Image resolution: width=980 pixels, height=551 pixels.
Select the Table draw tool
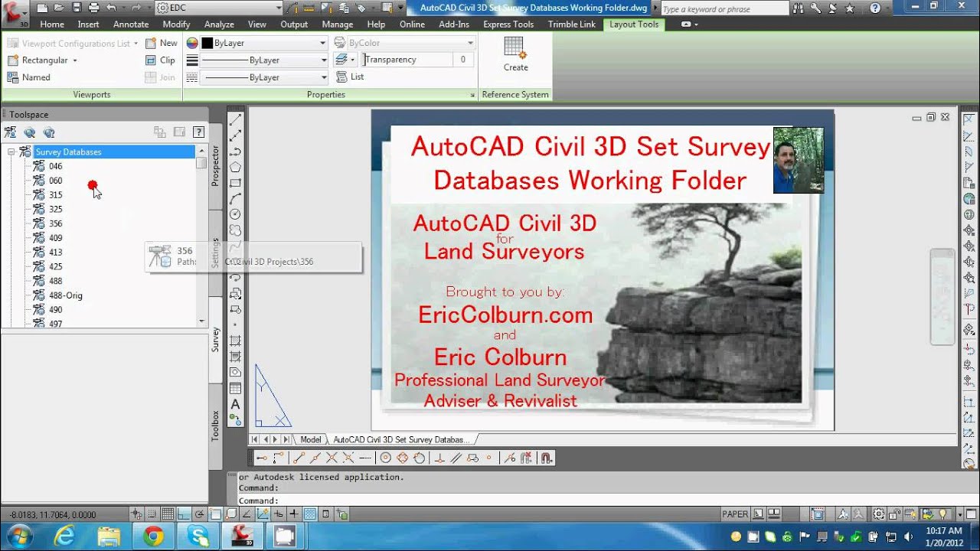coord(236,388)
